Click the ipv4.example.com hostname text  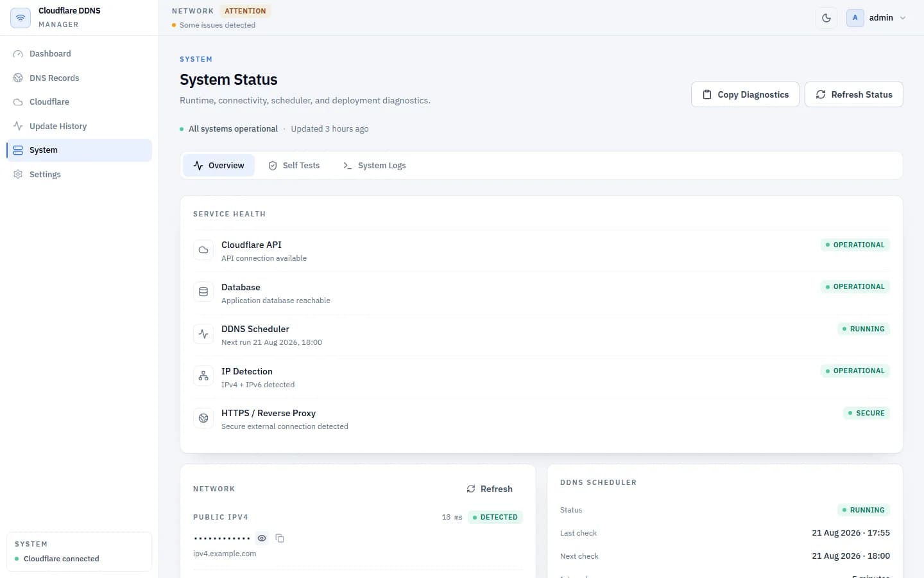(225, 554)
